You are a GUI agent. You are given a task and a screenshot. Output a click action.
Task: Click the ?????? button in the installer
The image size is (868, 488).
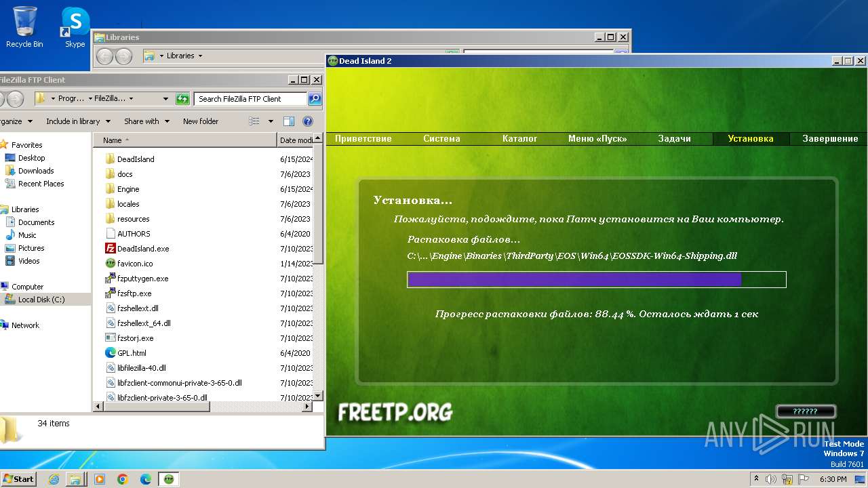coord(805,411)
